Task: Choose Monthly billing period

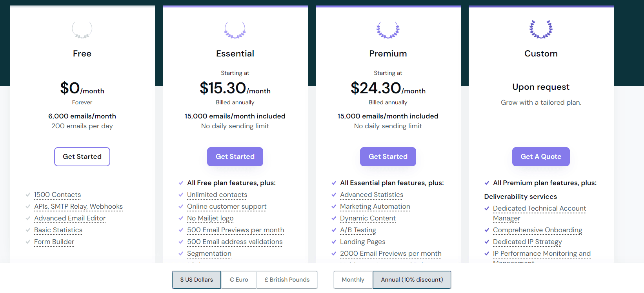Action: point(353,280)
